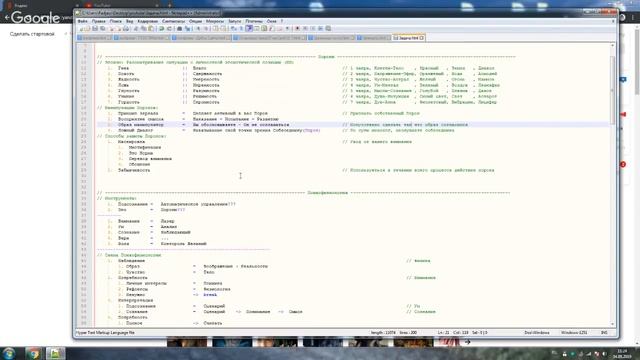This screenshot has width=640, height=360.
Task: Open the Плагины menu
Action: tap(254, 21)
